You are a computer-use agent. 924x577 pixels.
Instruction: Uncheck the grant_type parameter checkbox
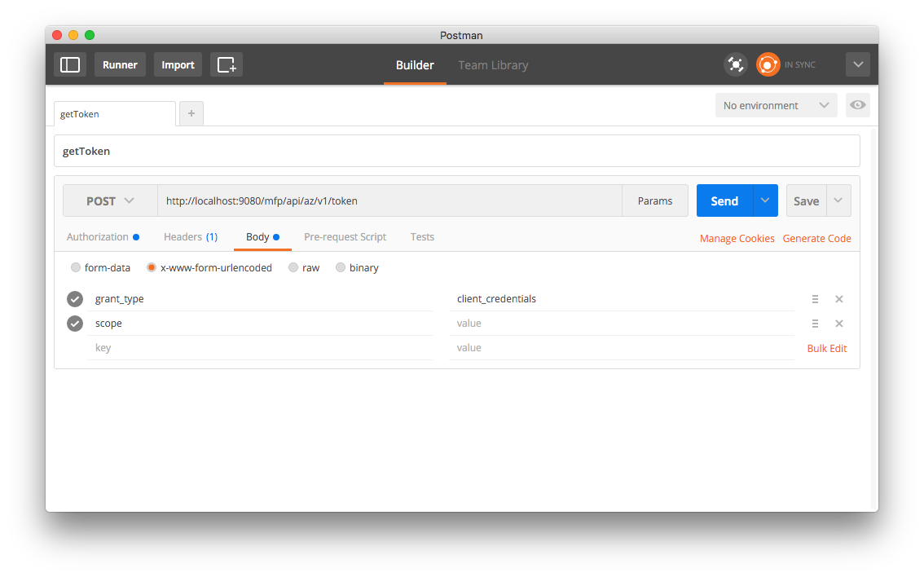click(x=75, y=299)
